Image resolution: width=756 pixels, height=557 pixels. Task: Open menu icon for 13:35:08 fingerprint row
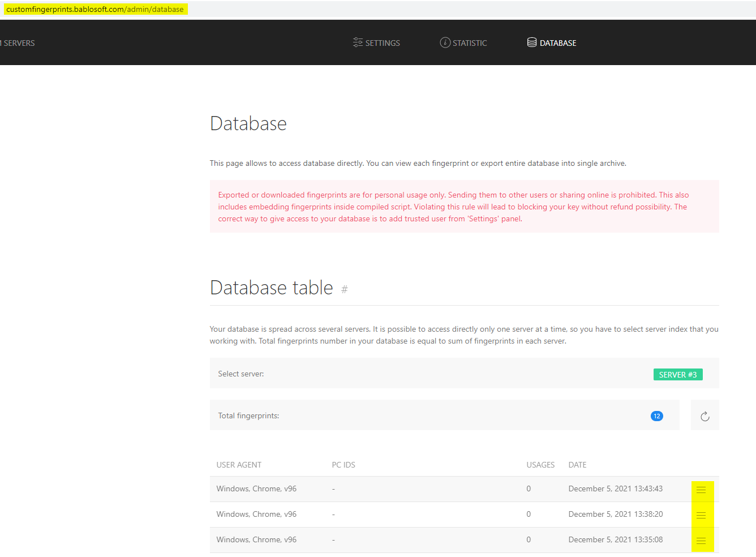701,541
